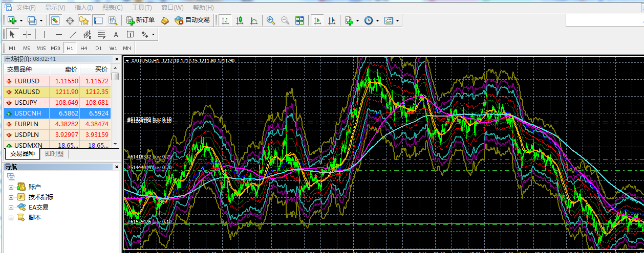Open the Strategy Tester icon

click(x=113, y=20)
